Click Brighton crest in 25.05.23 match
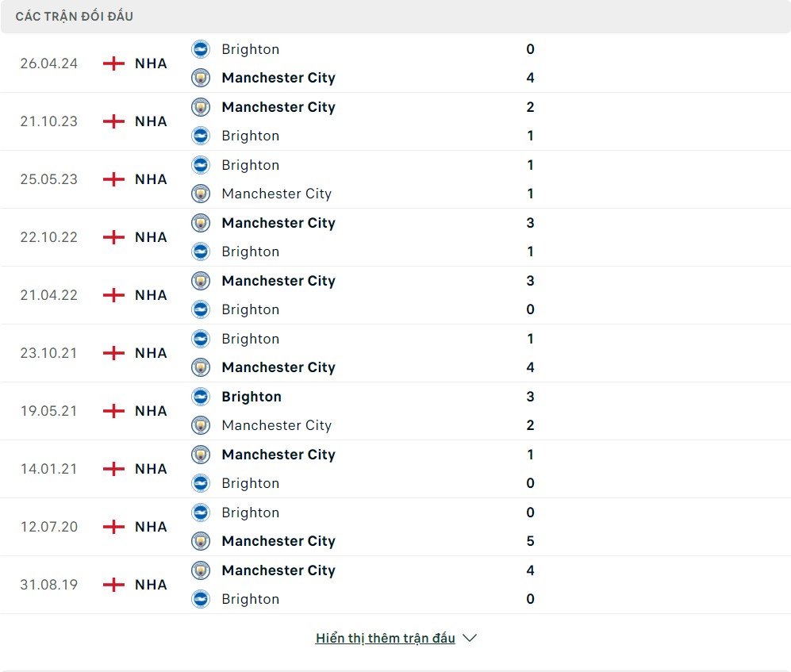791x672 pixels. pyautogui.click(x=201, y=165)
